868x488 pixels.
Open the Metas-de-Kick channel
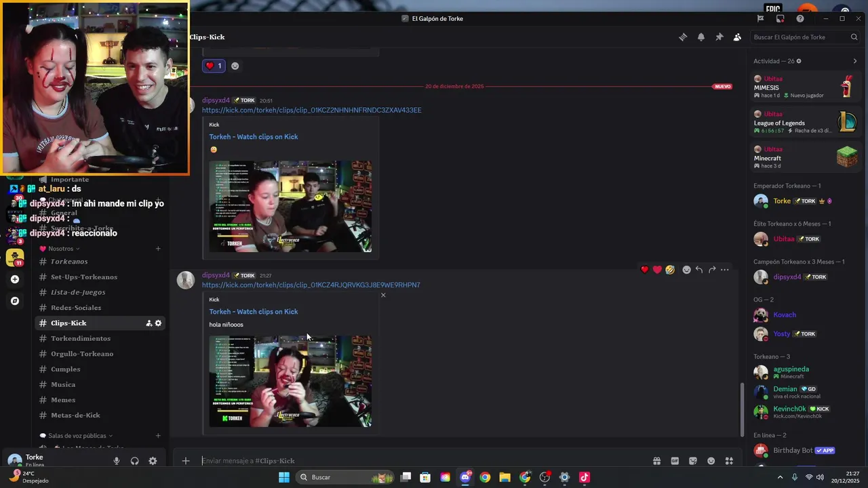click(x=100, y=415)
